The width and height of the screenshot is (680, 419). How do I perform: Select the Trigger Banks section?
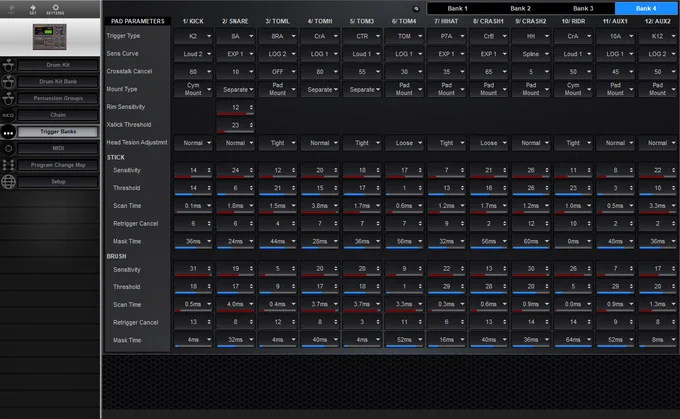coord(58,131)
